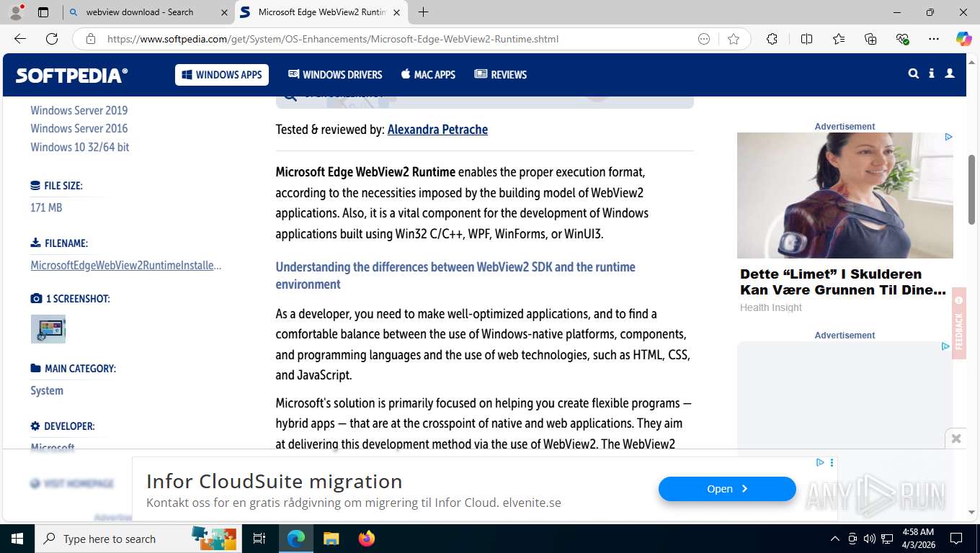Viewport: 980px width, 553px height.
Task: Open Collections icon
Action: [870, 39]
